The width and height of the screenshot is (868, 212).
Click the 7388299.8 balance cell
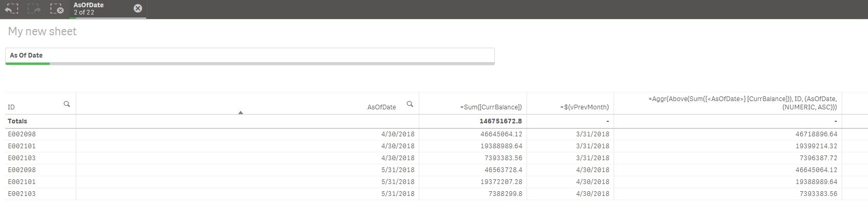pyautogui.click(x=505, y=194)
